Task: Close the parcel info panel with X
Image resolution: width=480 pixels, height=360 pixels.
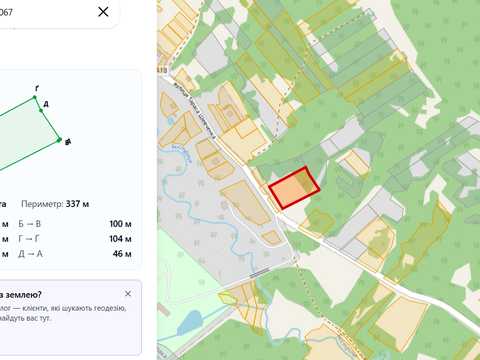Action: click(103, 12)
